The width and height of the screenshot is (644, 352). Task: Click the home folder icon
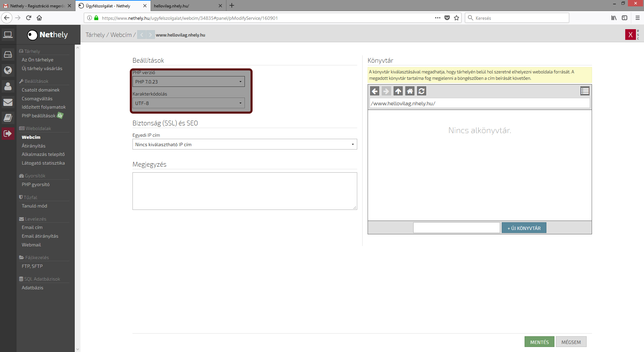(x=410, y=91)
